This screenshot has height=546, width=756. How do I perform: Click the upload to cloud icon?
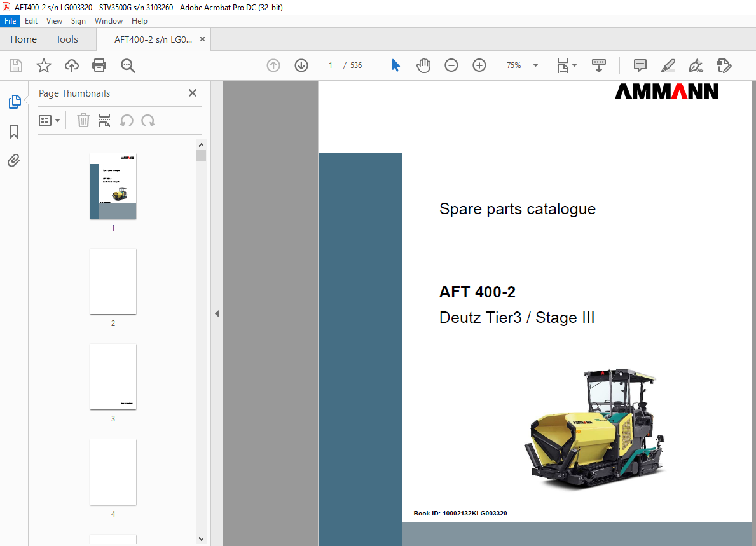tap(72, 65)
